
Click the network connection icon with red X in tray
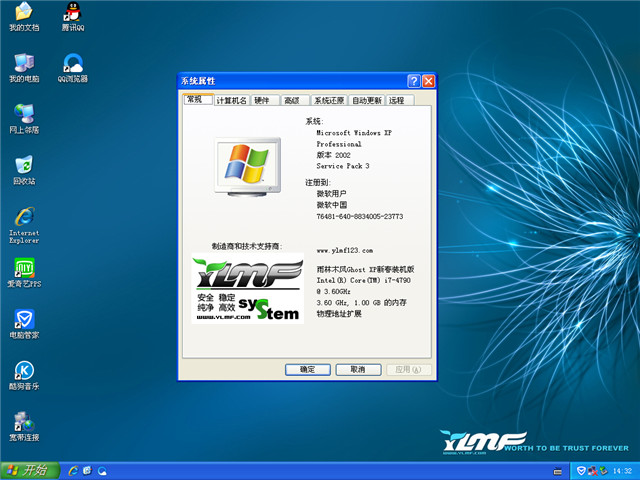(x=592, y=471)
